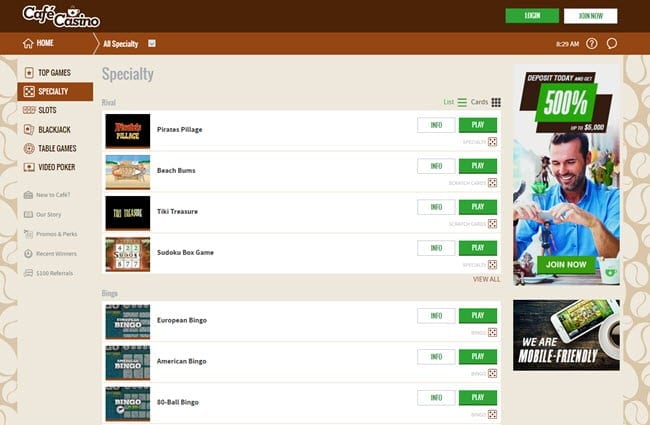Click the Recent Winners clock icon
This screenshot has height=425, width=650.
click(28, 253)
